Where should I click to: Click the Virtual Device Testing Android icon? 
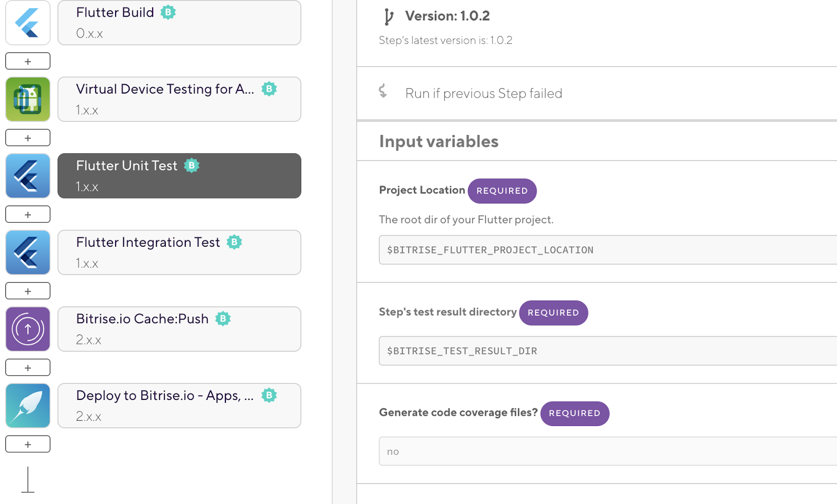(28, 99)
